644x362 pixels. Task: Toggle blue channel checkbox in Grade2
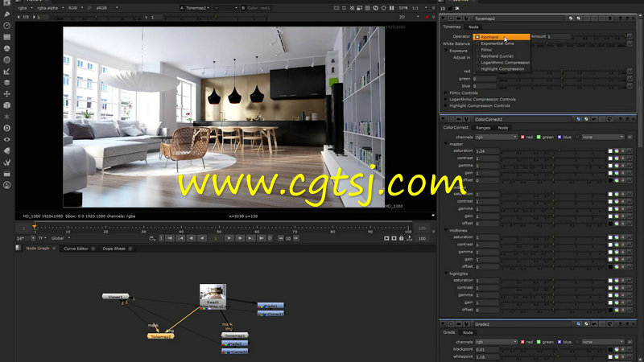(559, 342)
